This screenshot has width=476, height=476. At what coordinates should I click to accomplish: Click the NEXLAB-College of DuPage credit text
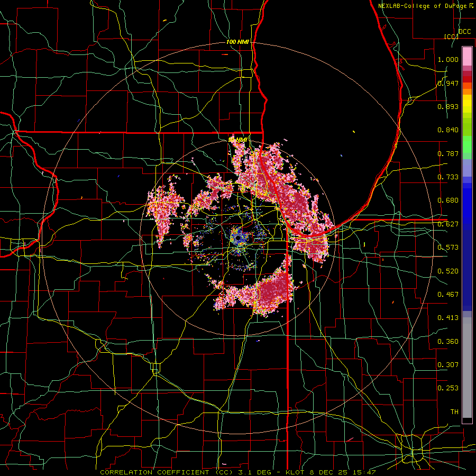(x=422, y=6)
